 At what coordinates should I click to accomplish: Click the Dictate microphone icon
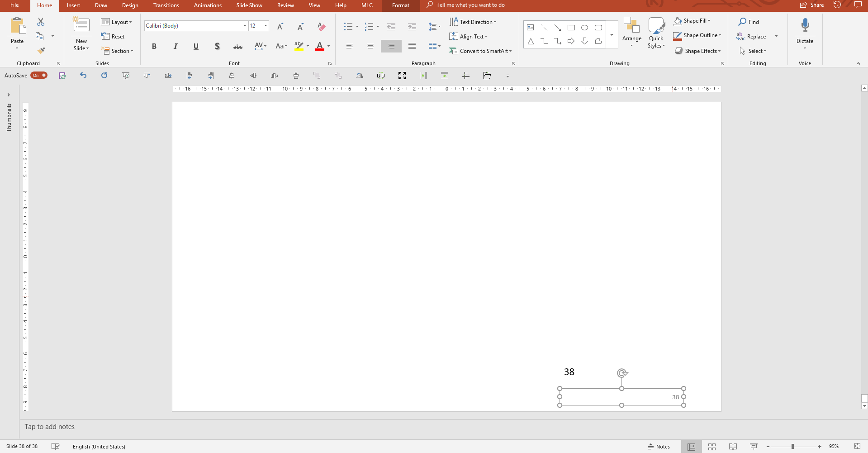click(805, 25)
